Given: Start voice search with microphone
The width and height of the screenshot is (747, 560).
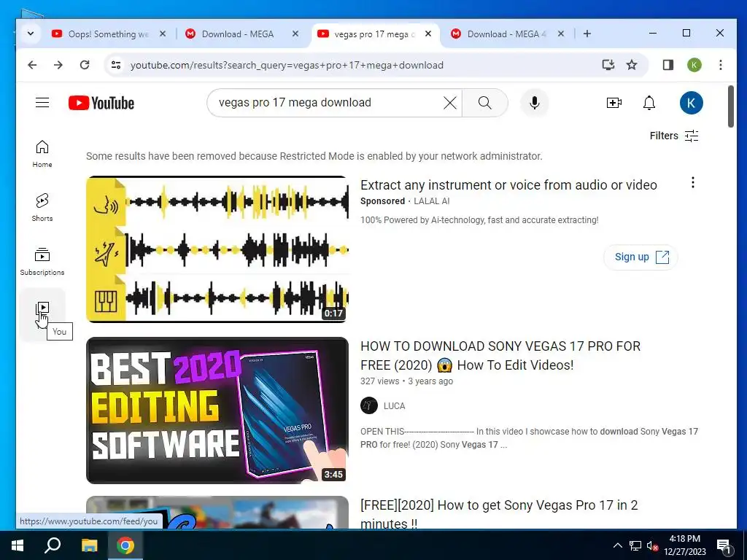Looking at the screenshot, I should [535, 103].
